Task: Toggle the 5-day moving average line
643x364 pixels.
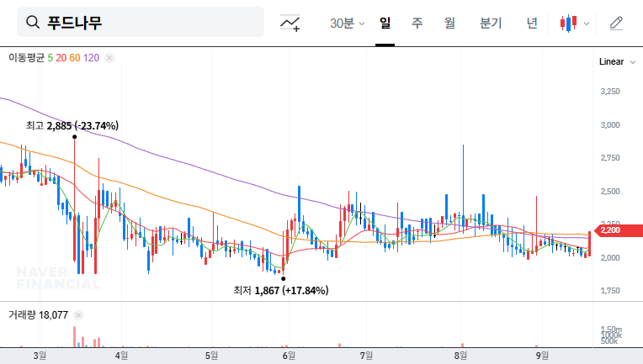Action: point(50,58)
